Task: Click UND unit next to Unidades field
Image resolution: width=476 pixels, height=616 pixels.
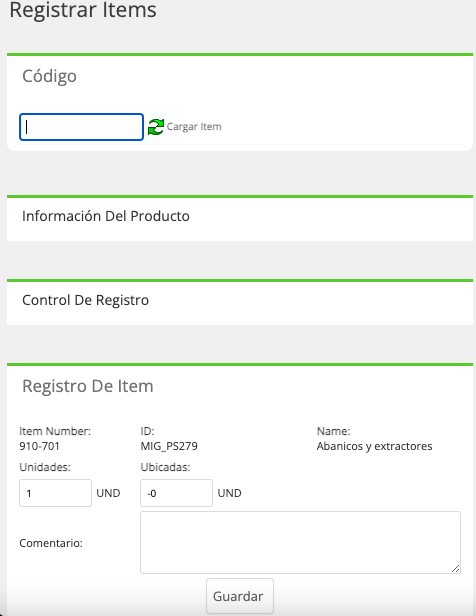Action: 108,493
